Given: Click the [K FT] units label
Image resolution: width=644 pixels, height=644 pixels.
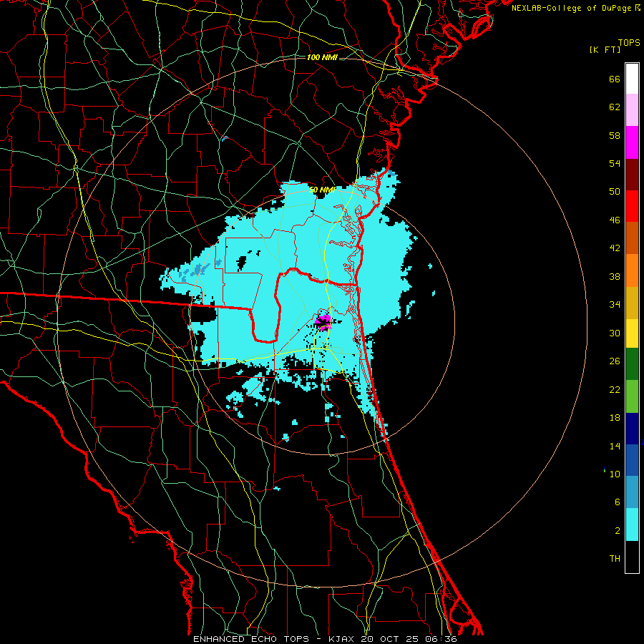Looking at the screenshot, I should pos(605,50).
